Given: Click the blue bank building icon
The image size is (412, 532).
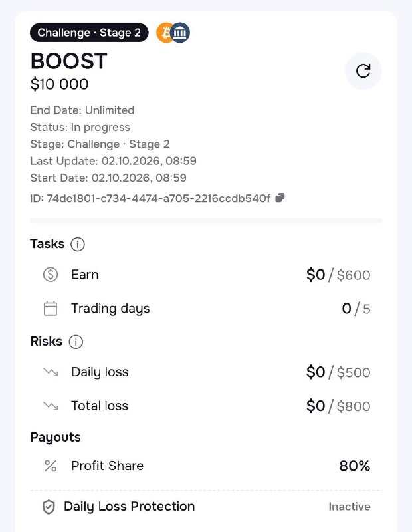Looking at the screenshot, I should tap(180, 33).
